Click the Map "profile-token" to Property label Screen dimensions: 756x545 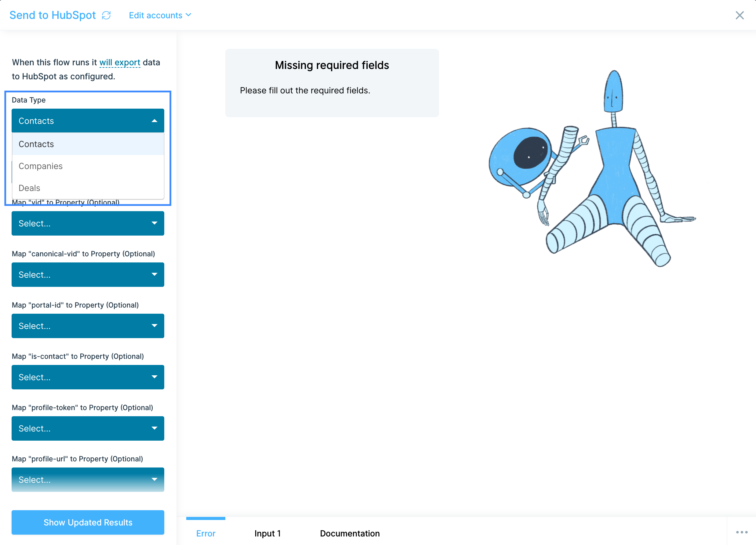coord(82,408)
